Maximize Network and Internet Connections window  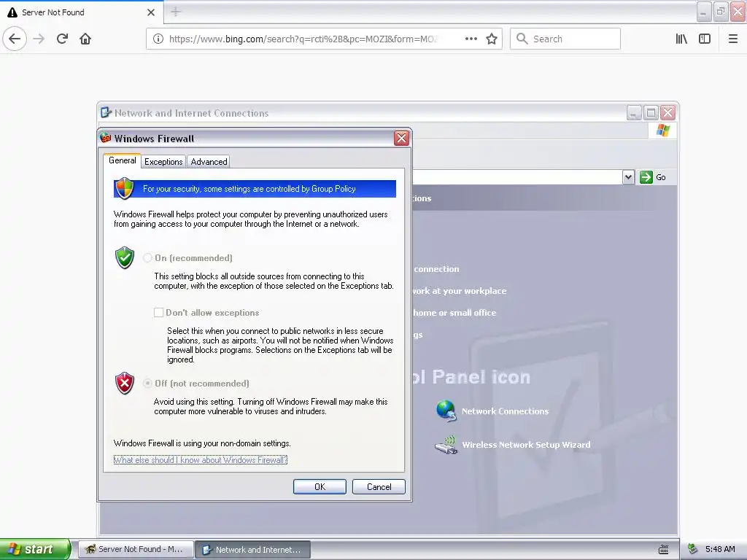(651, 113)
